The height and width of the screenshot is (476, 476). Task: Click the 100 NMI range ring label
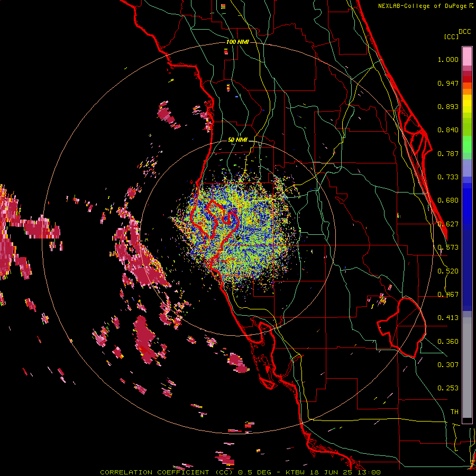237,42
